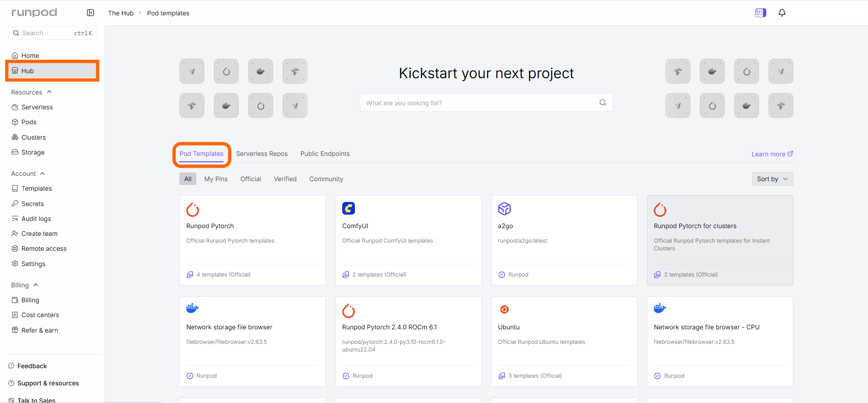Click the Create team person icon
The image size is (868, 403).
point(15,234)
